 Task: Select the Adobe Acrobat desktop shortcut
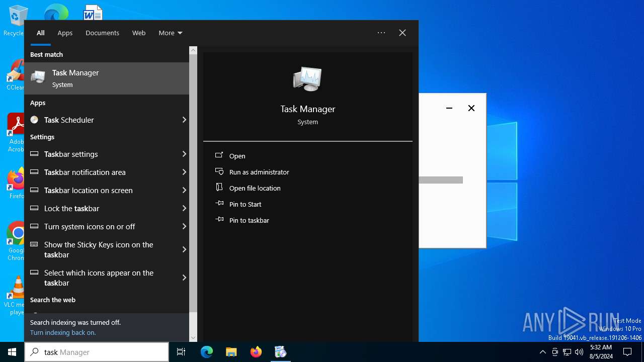15,133
